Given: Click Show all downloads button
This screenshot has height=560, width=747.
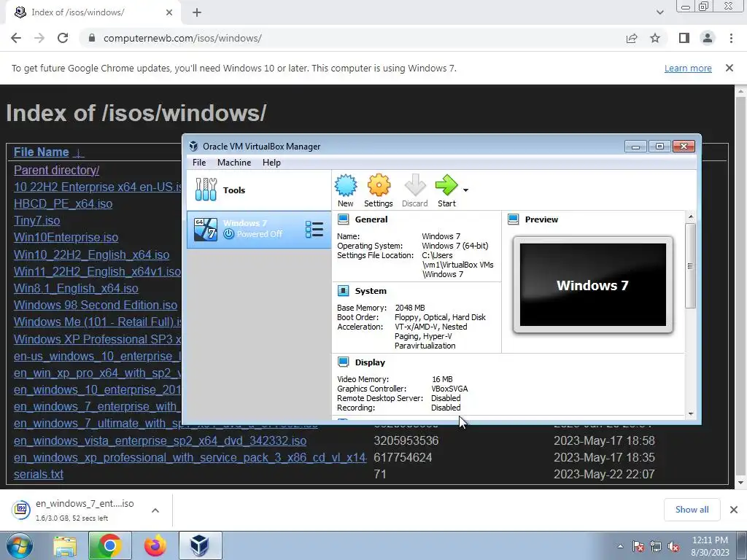Looking at the screenshot, I should (692, 510).
